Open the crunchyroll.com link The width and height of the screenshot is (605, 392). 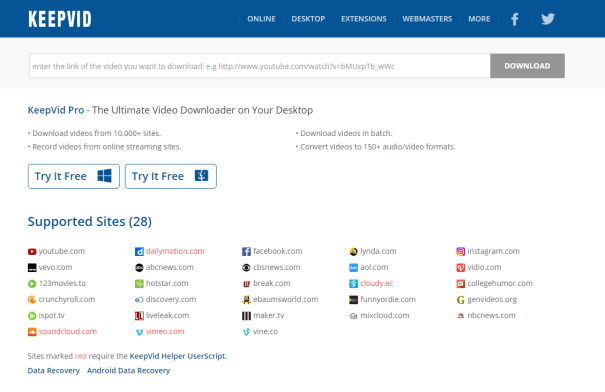click(x=67, y=299)
